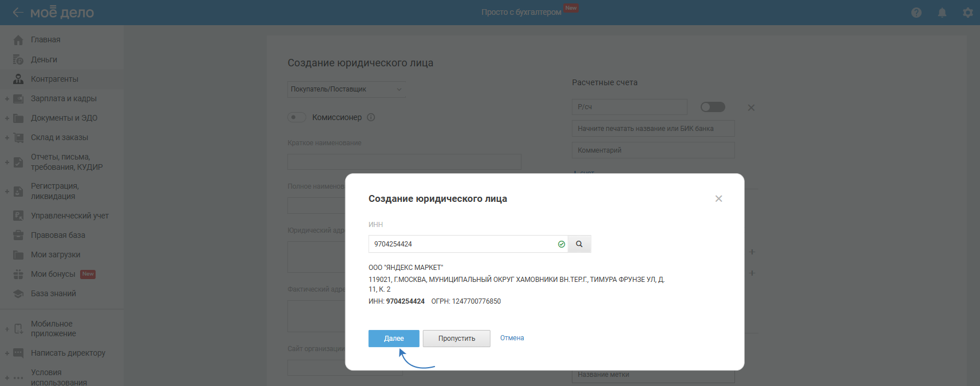Expand Документы и ЭДО sidebar section
Screen dimensions: 980x386
coord(7,118)
